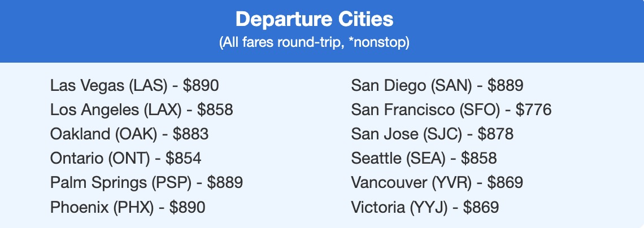
Task: Choose the Victoria (YYJ) $869 fare
Action: 425,207
